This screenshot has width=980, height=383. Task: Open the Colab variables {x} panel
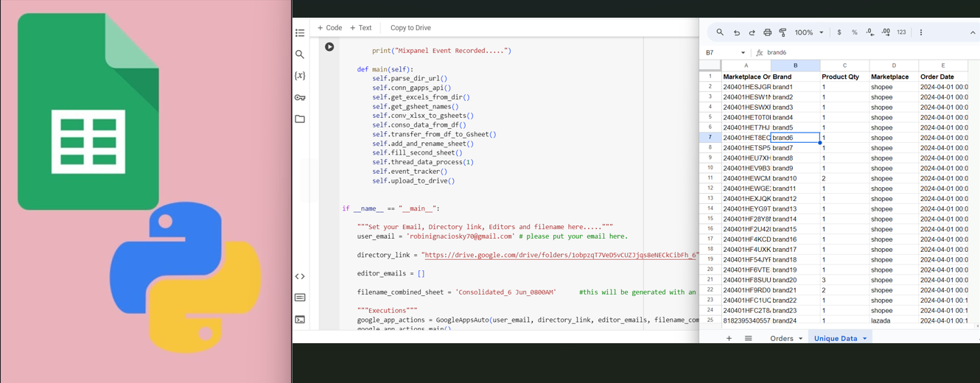coord(300,76)
